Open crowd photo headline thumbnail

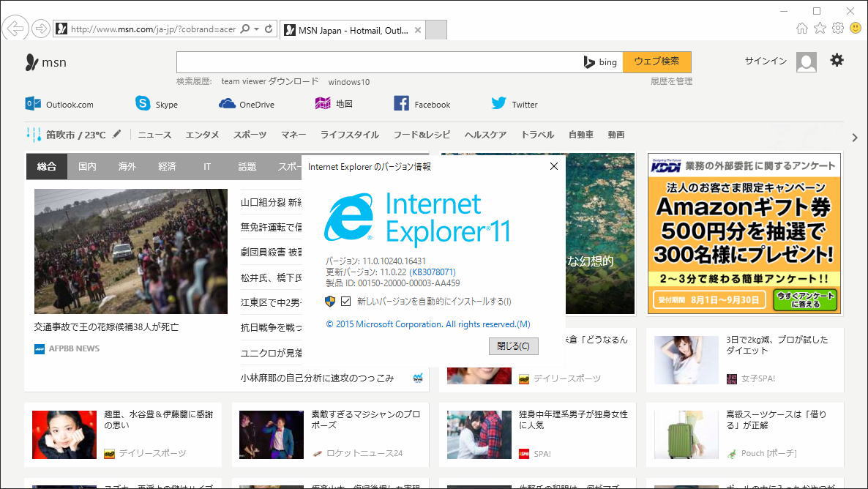click(131, 251)
